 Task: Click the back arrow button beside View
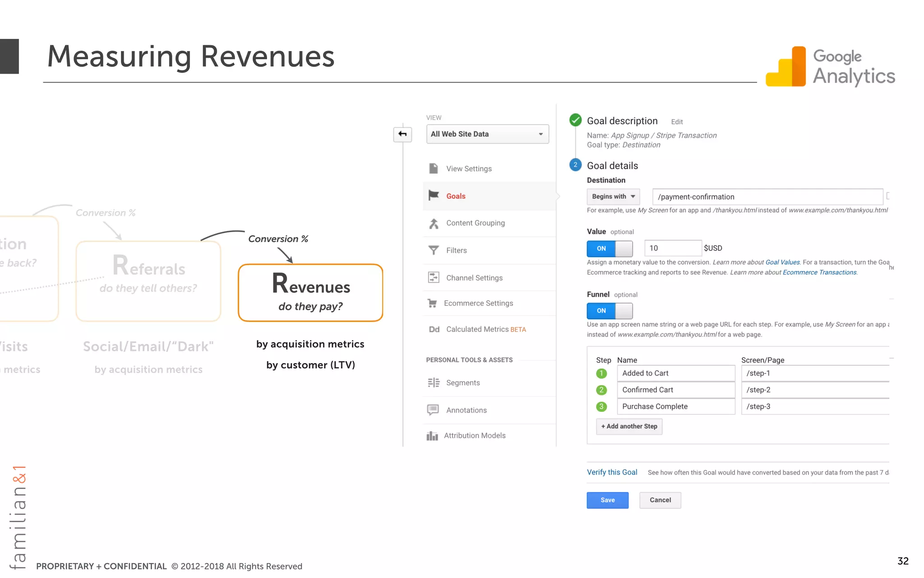pos(402,134)
